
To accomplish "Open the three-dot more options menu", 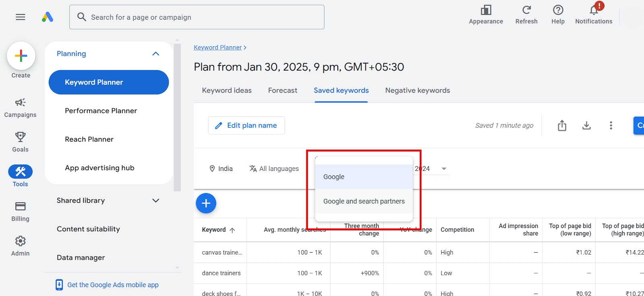I will [x=611, y=125].
